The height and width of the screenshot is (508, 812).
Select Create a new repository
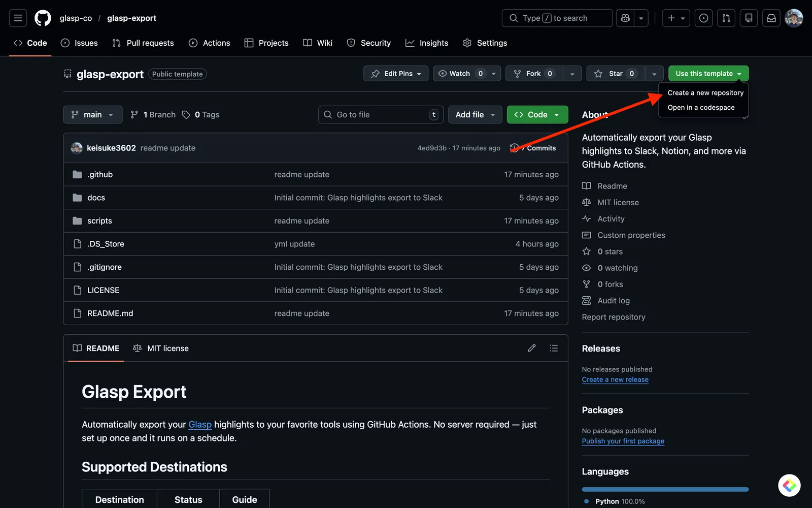(x=705, y=93)
